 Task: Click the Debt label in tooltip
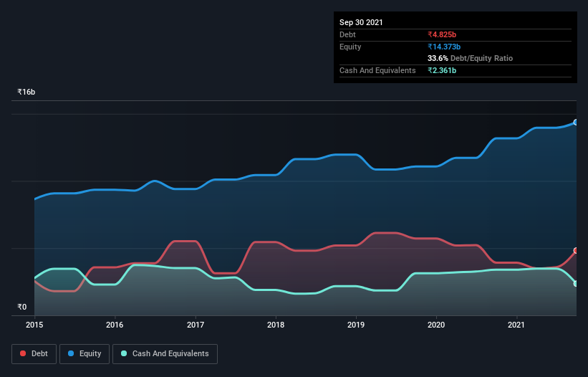click(x=347, y=34)
